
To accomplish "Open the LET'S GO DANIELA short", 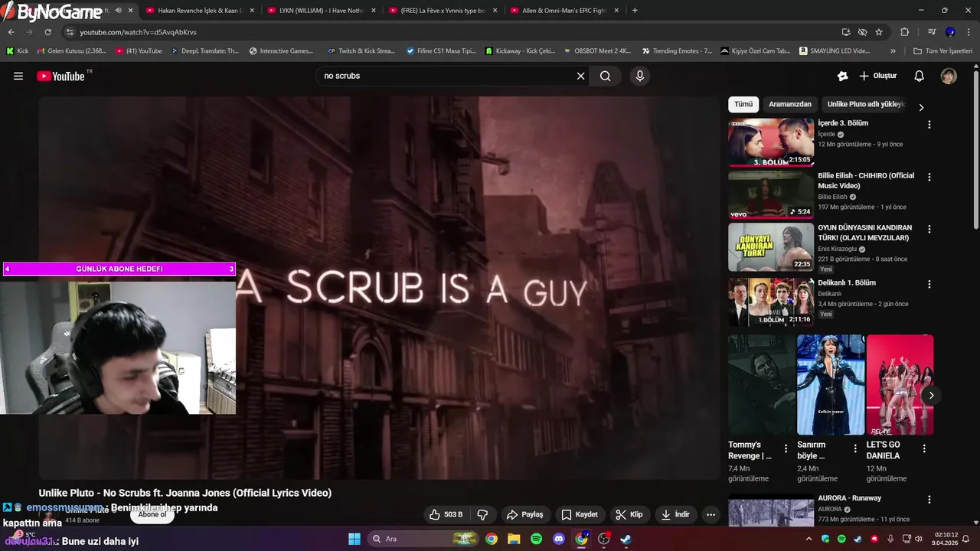I will pos(900,384).
